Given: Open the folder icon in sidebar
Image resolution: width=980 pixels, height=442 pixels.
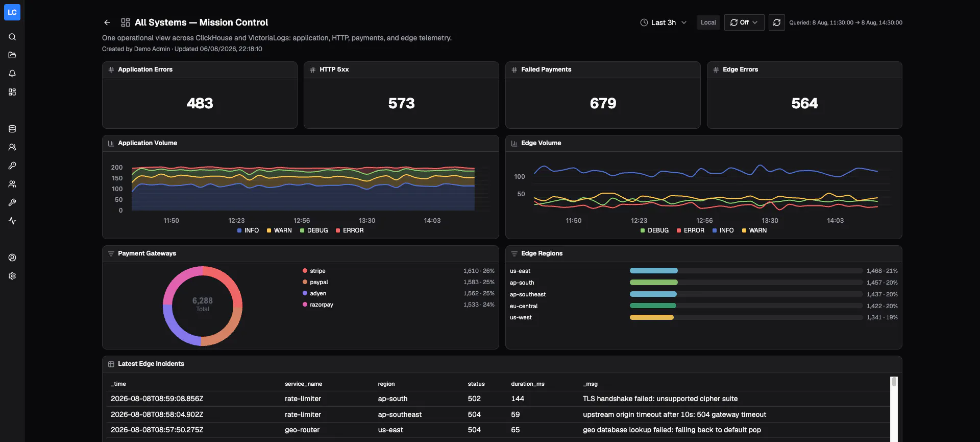Looking at the screenshot, I should point(12,55).
